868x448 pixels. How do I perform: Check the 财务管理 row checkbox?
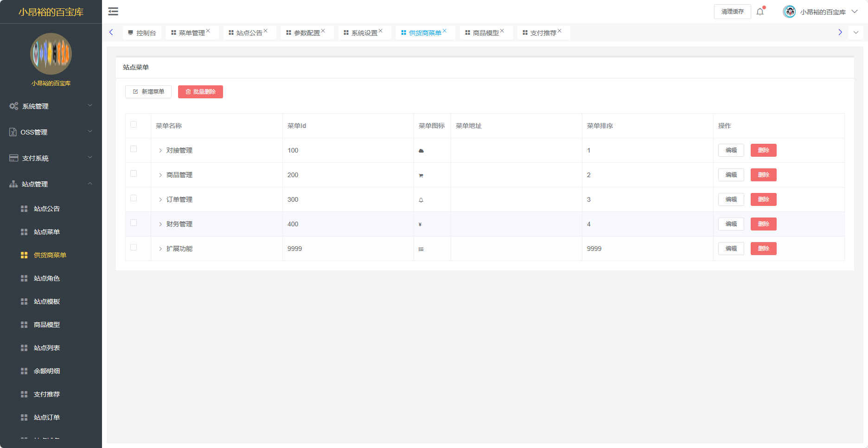[x=134, y=223]
